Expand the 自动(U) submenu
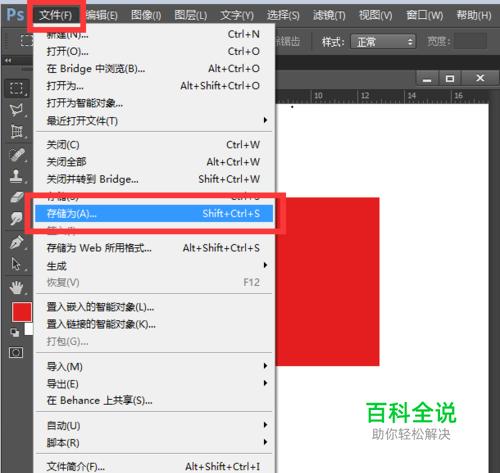The image size is (500, 473). click(x=154, y=425)
